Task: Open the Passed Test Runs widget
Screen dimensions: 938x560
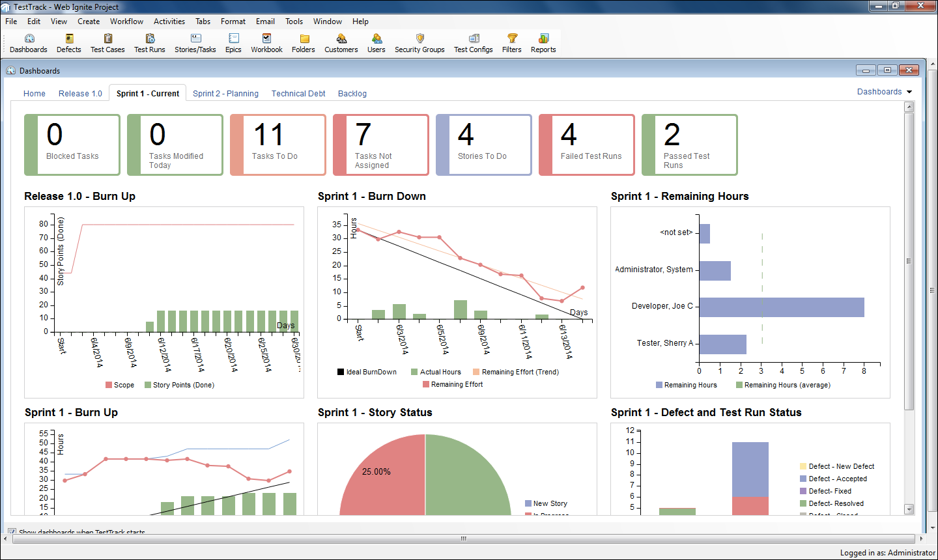Action: pos(690,145)
